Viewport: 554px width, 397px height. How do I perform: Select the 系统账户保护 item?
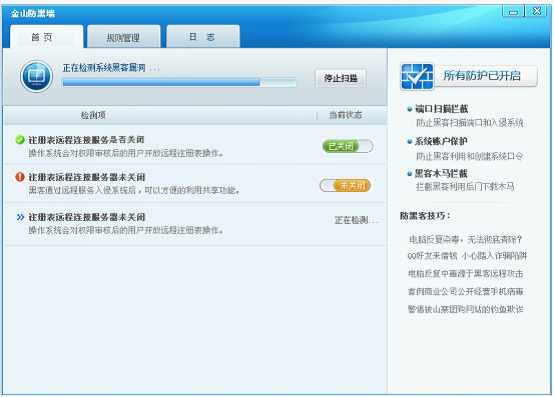(x=441, y=141)
